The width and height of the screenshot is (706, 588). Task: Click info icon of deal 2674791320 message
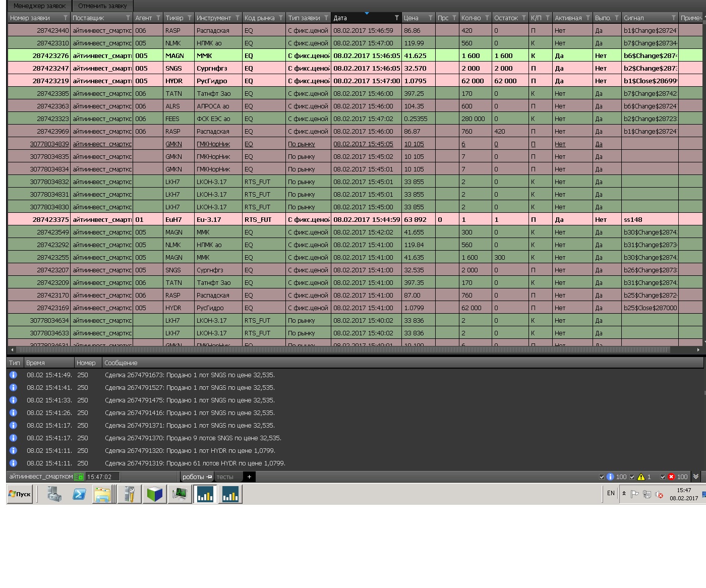click(x=14, y=450)
